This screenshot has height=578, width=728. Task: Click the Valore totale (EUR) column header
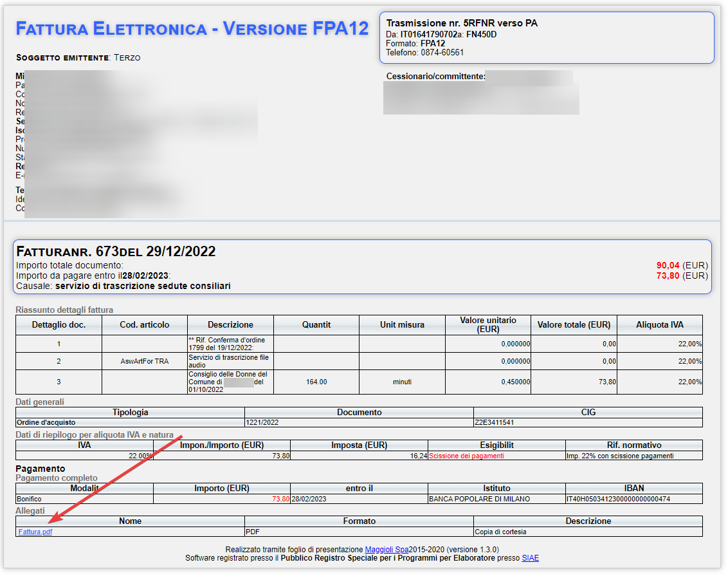coord(574,325)
